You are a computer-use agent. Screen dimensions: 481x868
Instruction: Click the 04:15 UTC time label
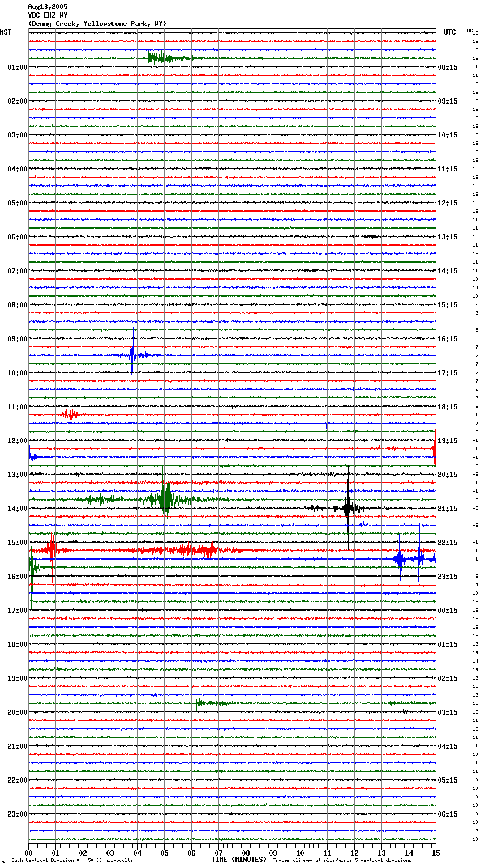pyautogui.click(x=448, y=746)
